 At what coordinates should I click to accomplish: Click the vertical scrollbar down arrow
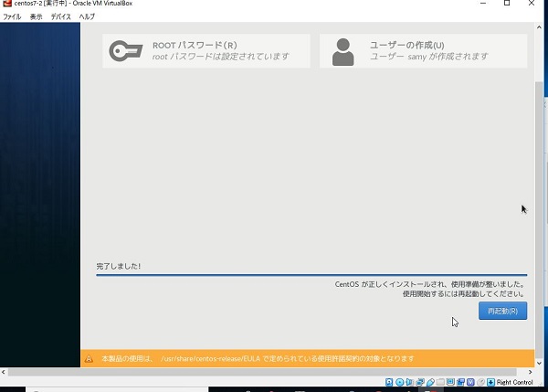539,363
